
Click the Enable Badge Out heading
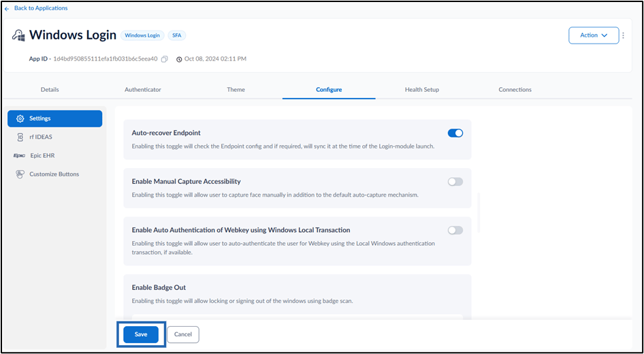coord(159,287)
